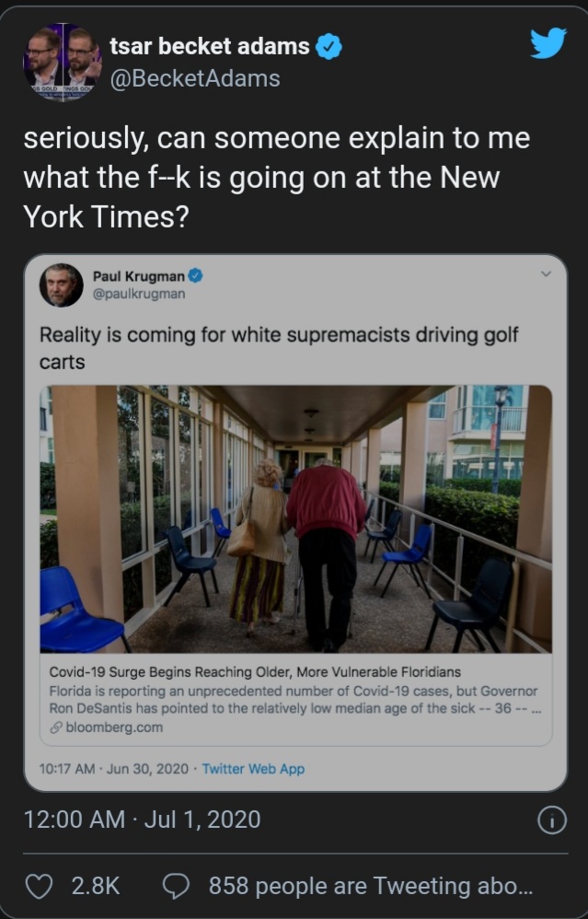Click the Paul Krugman display name
Screen dimensions: 588x919
point(139,275)
